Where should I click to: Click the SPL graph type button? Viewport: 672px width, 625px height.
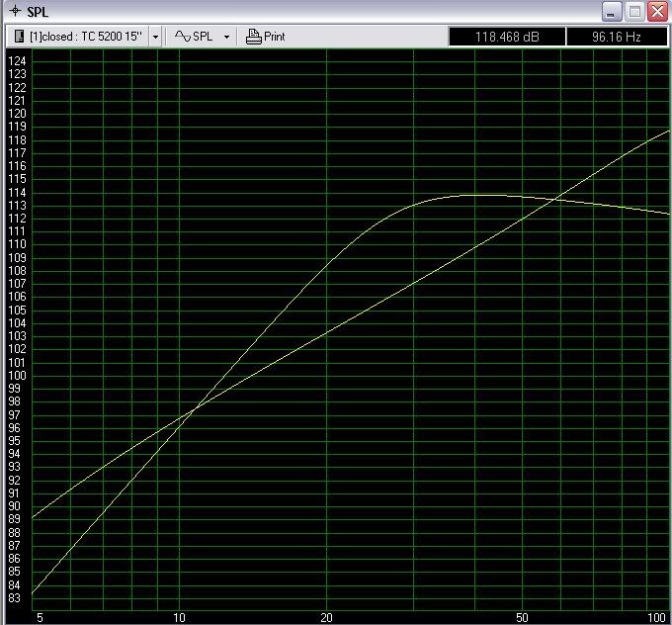194,37
